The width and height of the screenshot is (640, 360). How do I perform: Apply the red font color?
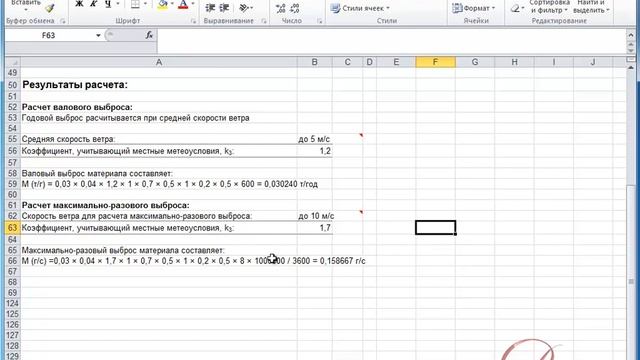tap(183, 4)
